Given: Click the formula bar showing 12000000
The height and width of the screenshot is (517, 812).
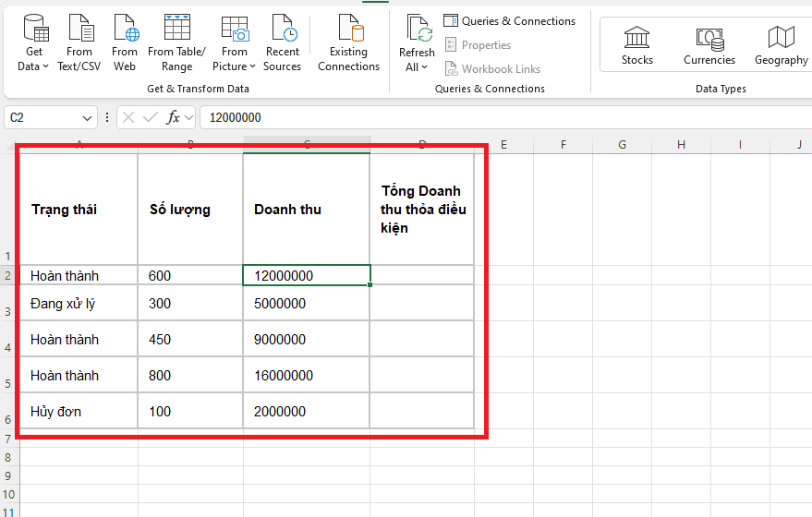Looking at the screenshot, I should [x=505, y=117].
